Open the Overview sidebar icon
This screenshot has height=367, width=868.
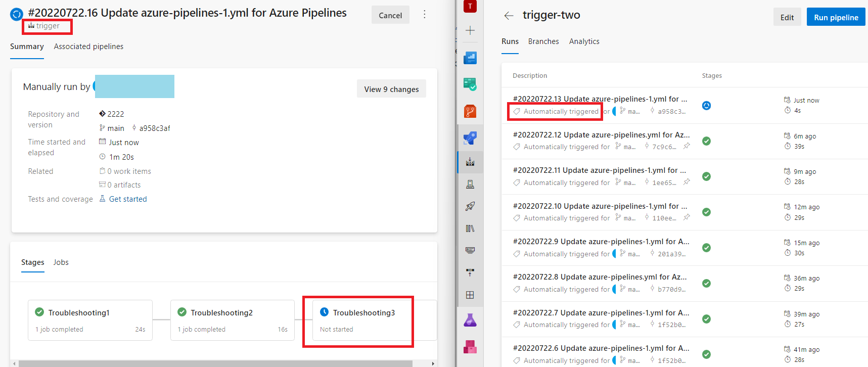pyautogui.click(x=470, y=58)
